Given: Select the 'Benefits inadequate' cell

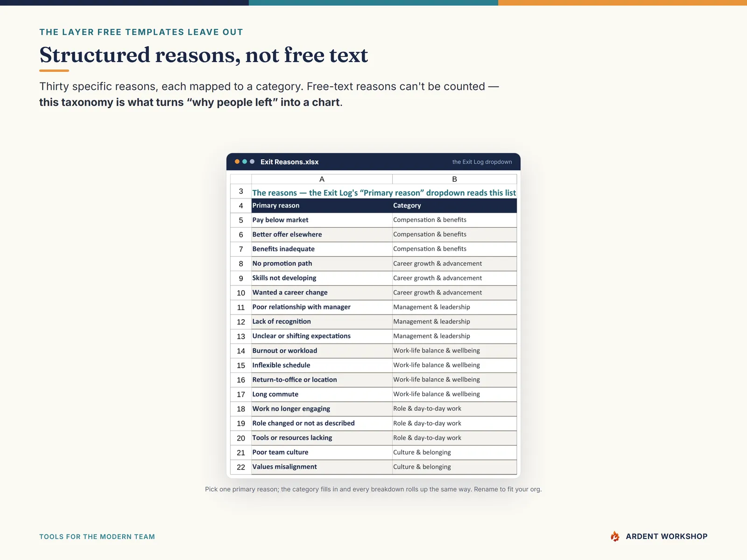Looking at the screenshot, I should click(x=322, y=249).
